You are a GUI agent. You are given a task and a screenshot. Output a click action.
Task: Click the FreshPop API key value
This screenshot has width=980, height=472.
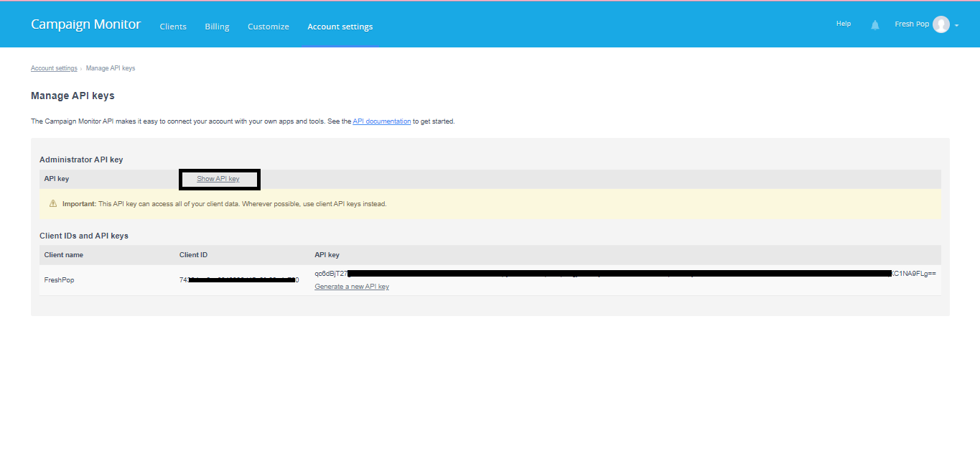point(625,274)
